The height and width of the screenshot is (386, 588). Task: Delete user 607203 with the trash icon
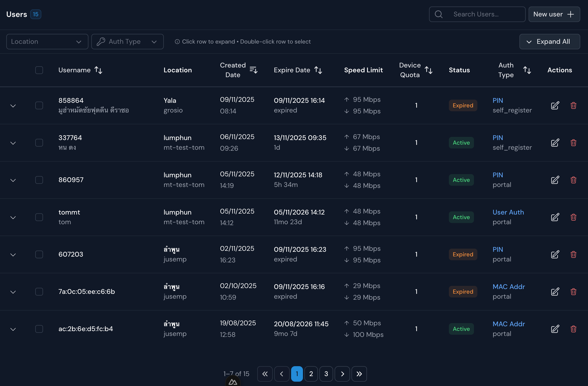(574, 254)
